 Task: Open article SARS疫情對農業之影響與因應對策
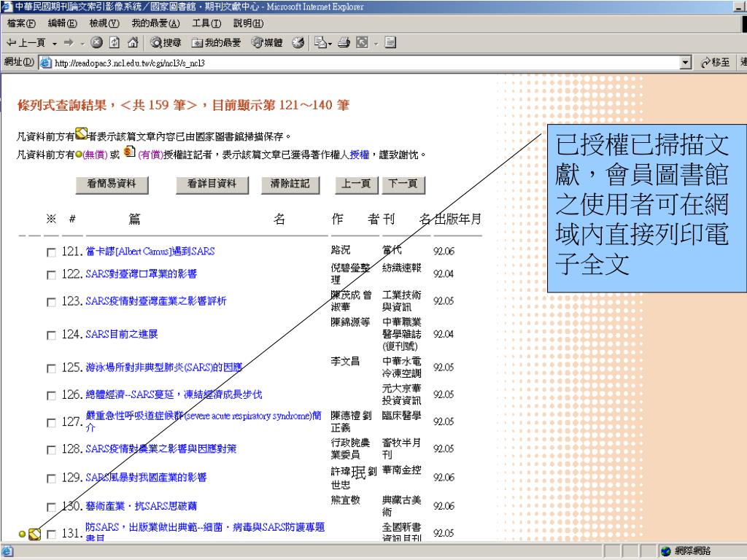tap(161, 448)
